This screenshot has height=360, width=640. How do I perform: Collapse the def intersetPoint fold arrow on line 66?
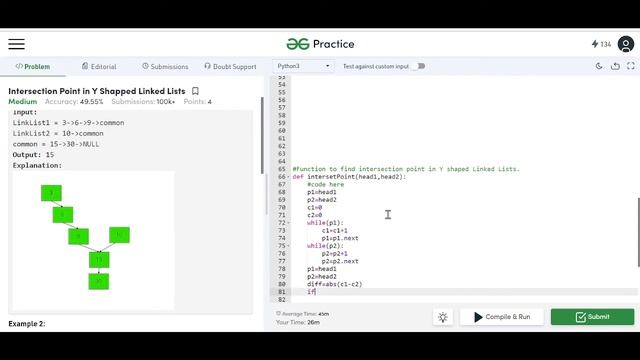coord(289,177)
